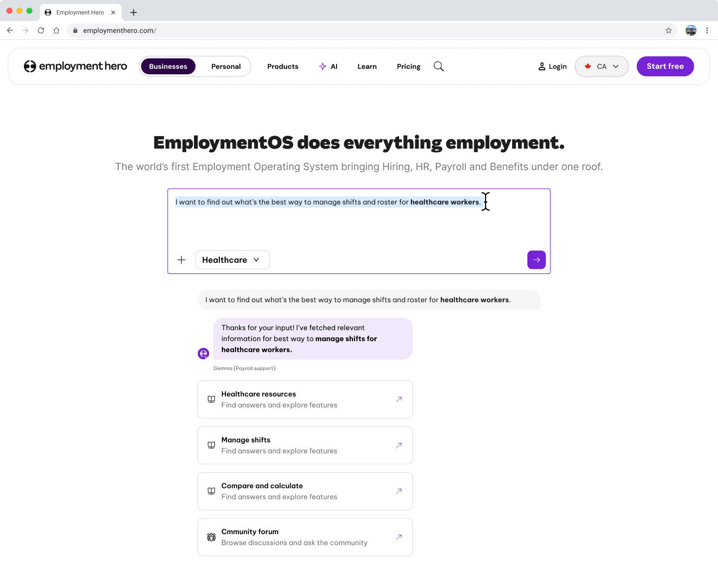Switch to the Businesses toggle option
Image resolution: width=718 pixels, height=588 pixels.
(x=168, y=66)
